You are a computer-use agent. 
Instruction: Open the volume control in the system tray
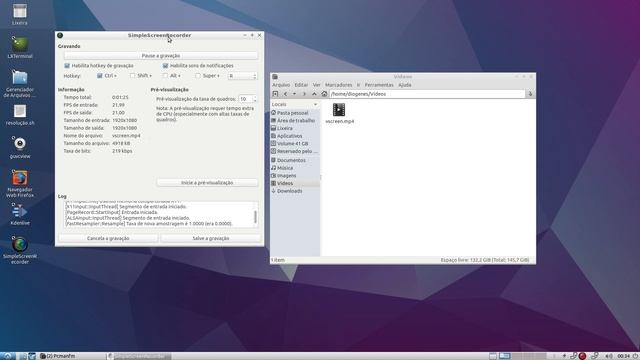coord(609,356)
